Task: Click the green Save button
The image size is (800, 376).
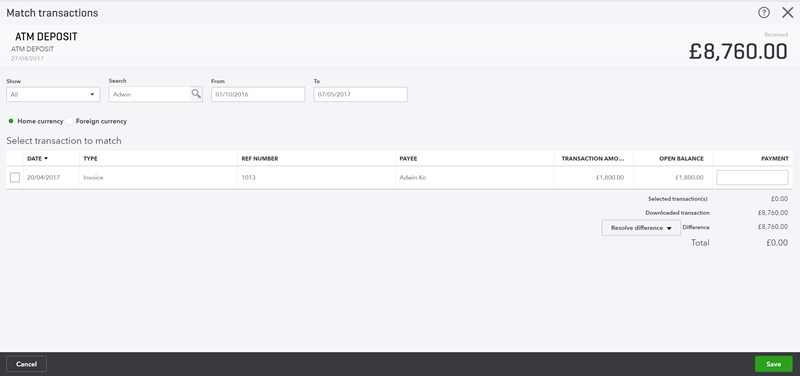Action: (773, 364)
